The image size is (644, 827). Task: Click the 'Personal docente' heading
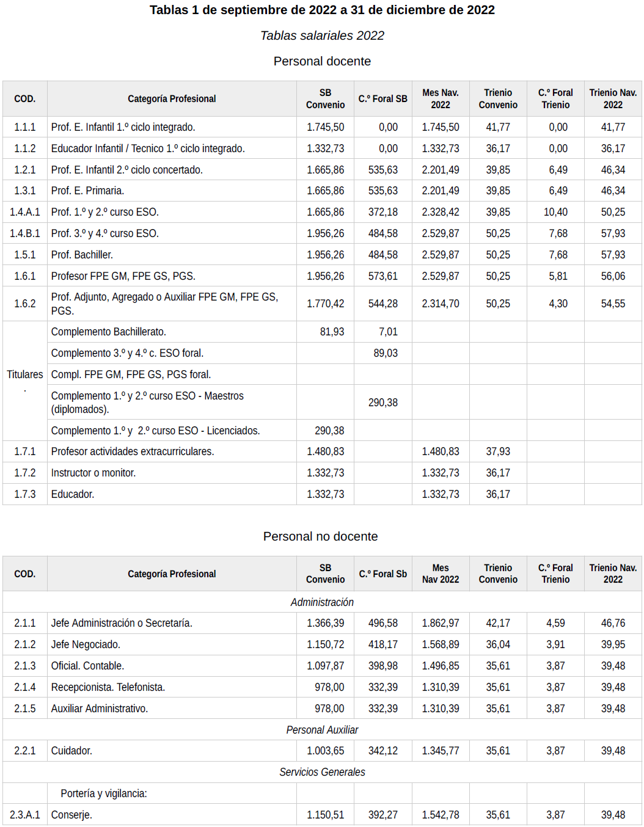322,61
